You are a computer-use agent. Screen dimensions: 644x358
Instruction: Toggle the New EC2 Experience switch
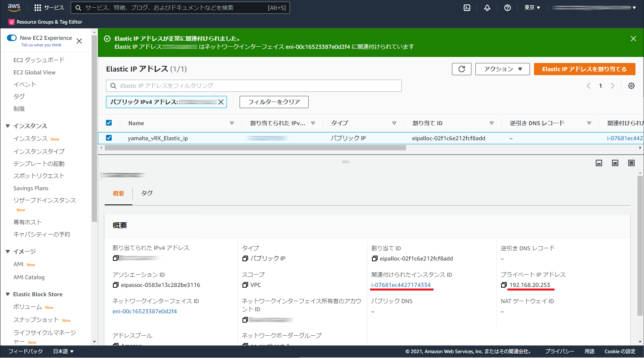pos(12,38)
